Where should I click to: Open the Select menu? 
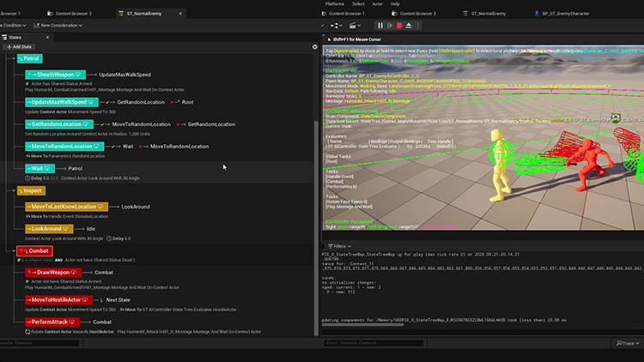pos(358,3)
